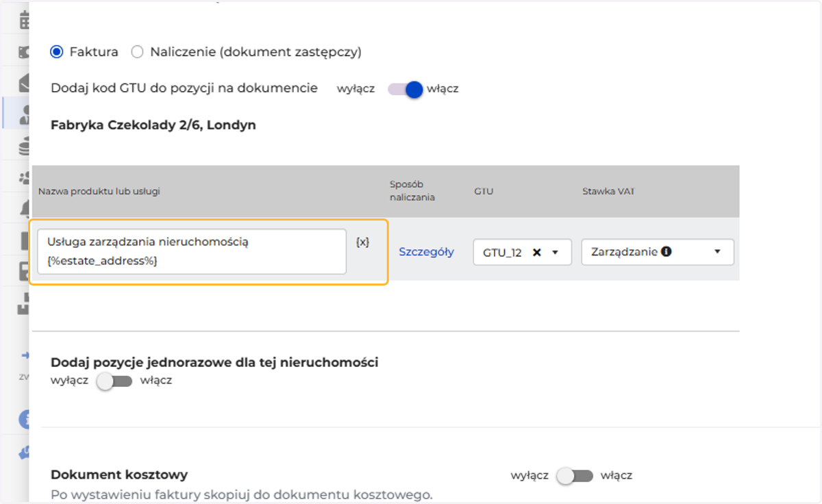Image resolution: width=822 pixels, height=504 pixels.
Task: Toggle the GTU code switch
Action: click(406, 89)
